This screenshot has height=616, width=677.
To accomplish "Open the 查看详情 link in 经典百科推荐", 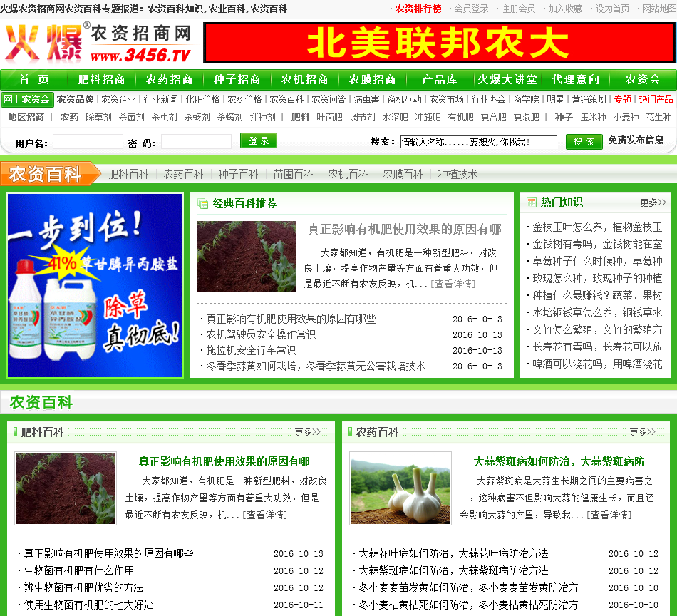I will tap(453, 284).
